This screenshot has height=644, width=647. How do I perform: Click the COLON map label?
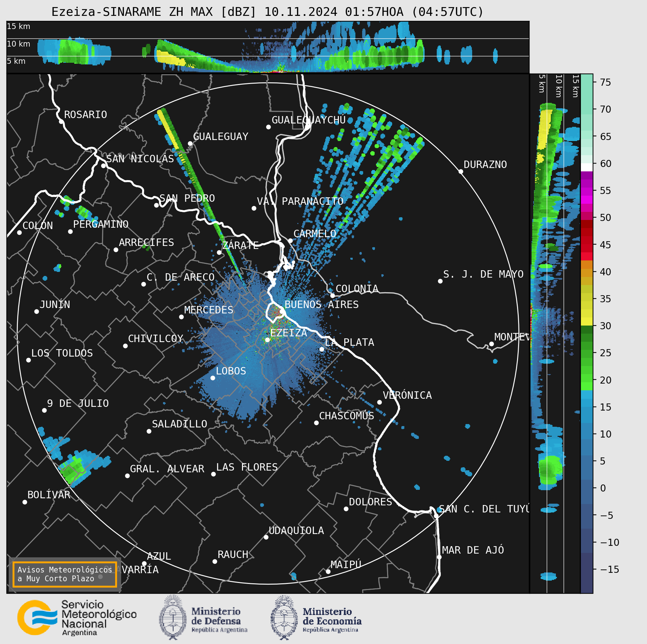[38, 226]
